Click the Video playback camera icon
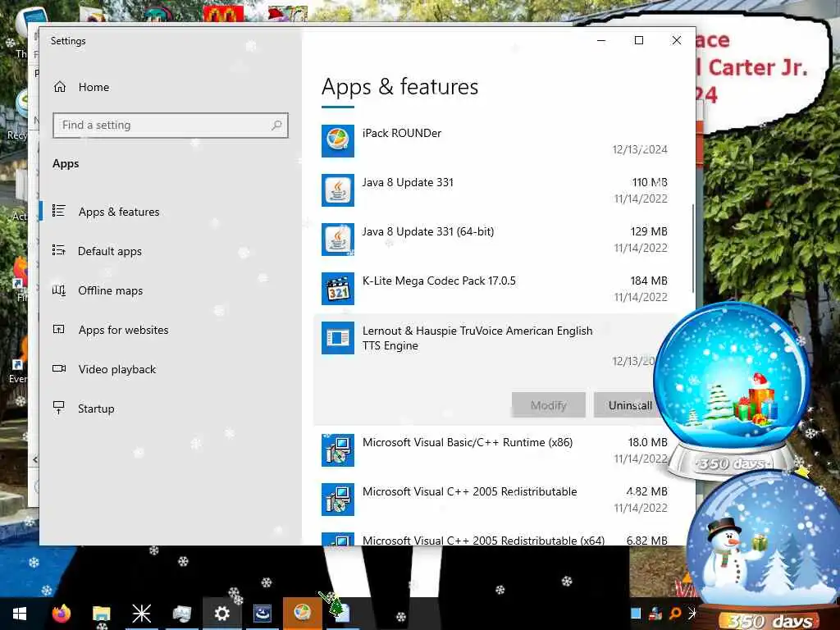Screen dimensions: 840x630 point(59,368)
